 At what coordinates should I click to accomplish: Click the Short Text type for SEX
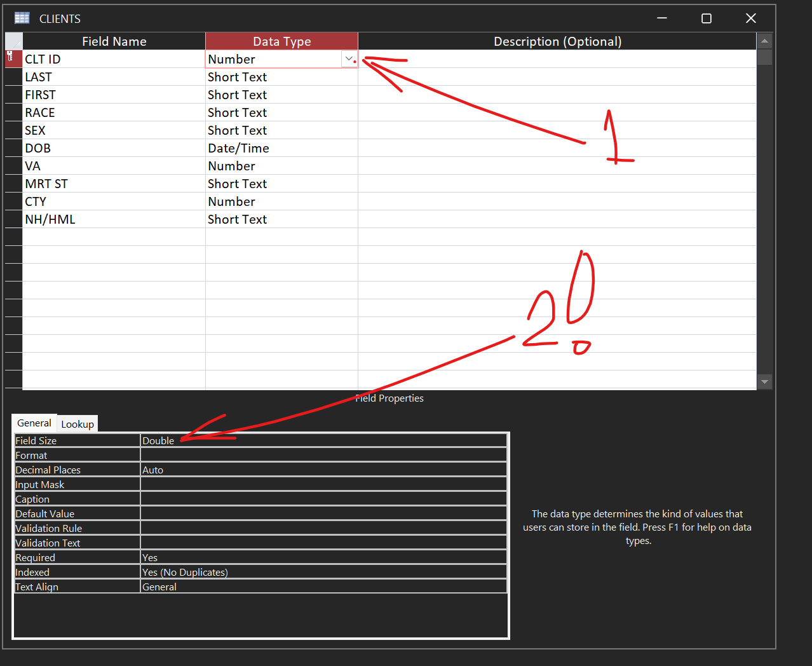pos(281,130)
